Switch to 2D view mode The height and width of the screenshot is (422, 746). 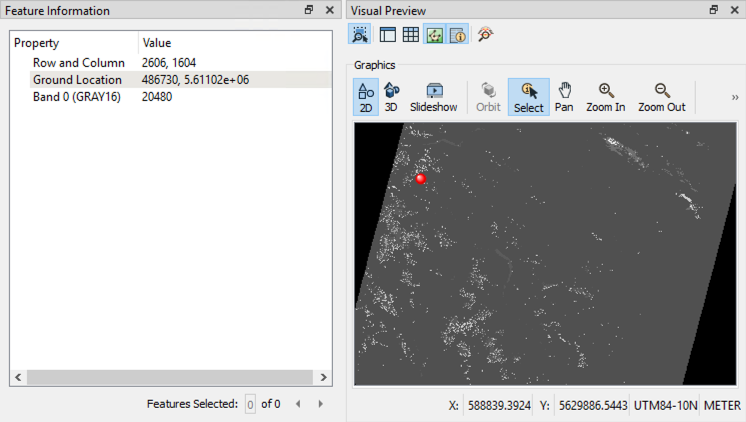(366, 97)
